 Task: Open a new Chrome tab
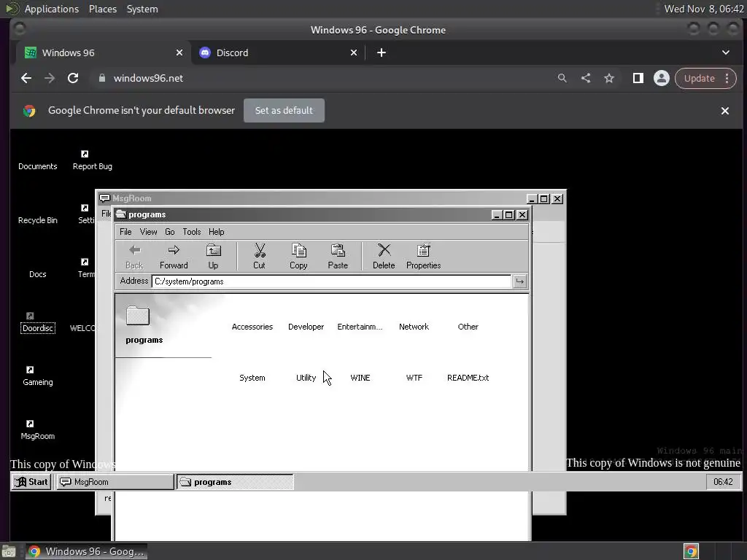381,52
